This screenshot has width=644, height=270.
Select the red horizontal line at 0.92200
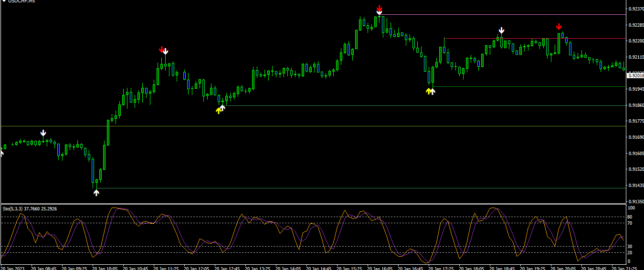point(535,38)
